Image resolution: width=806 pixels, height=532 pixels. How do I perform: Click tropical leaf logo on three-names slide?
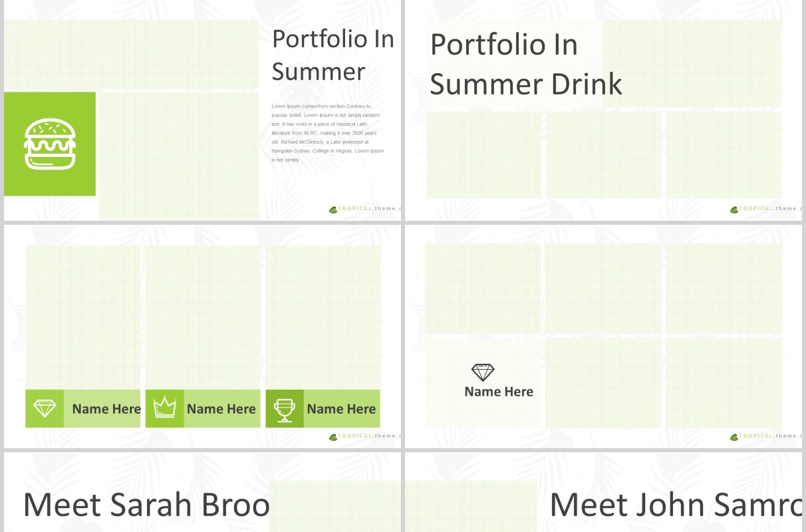pos(333,437)
